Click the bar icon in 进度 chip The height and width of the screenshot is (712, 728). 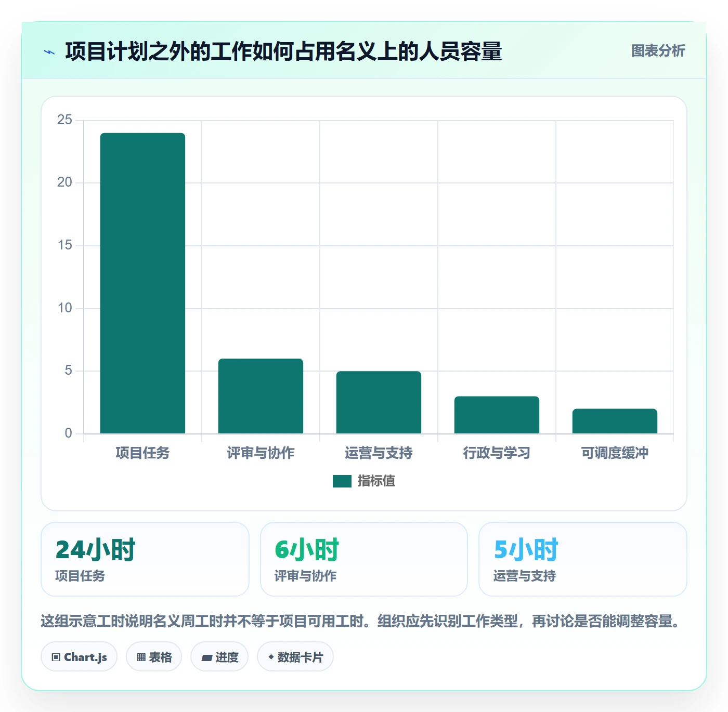pos(206,658)
